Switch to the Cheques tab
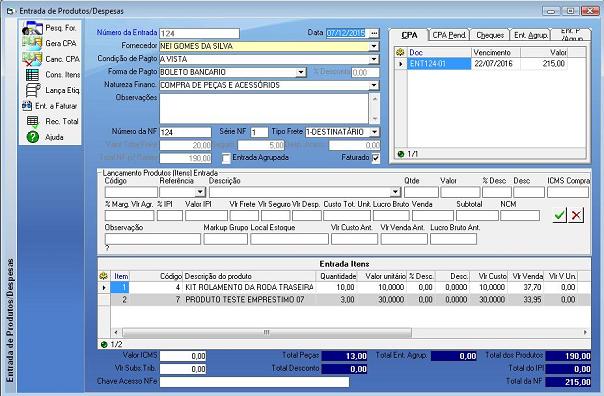Viewport: 604px width, 396px height. [490, 35]
